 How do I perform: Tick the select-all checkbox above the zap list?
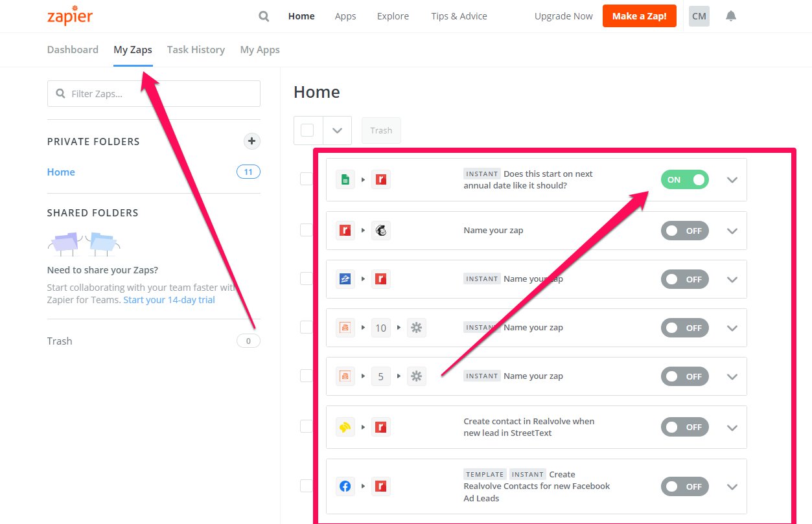[x=308, y=130]
